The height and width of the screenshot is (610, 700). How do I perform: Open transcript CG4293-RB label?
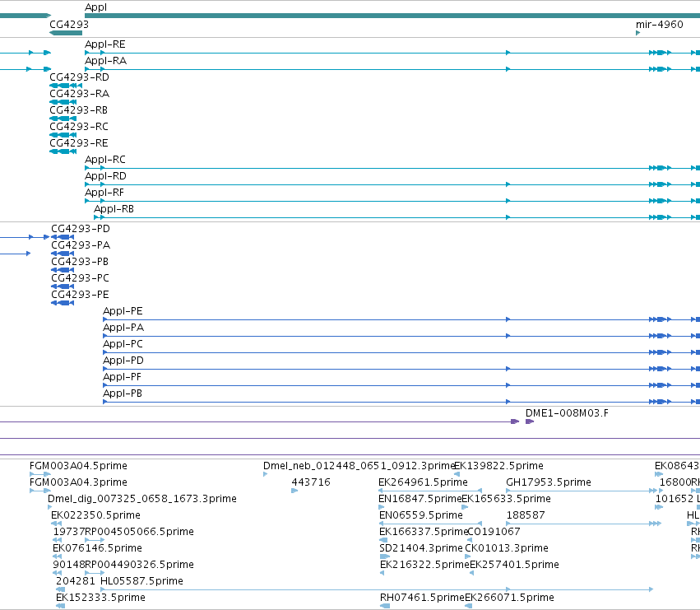tap(79, 110)
